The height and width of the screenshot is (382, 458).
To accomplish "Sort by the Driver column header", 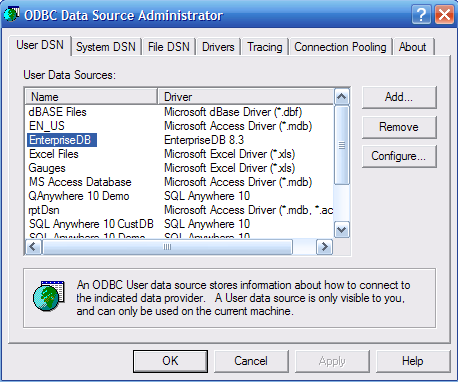I will point(246,97).
